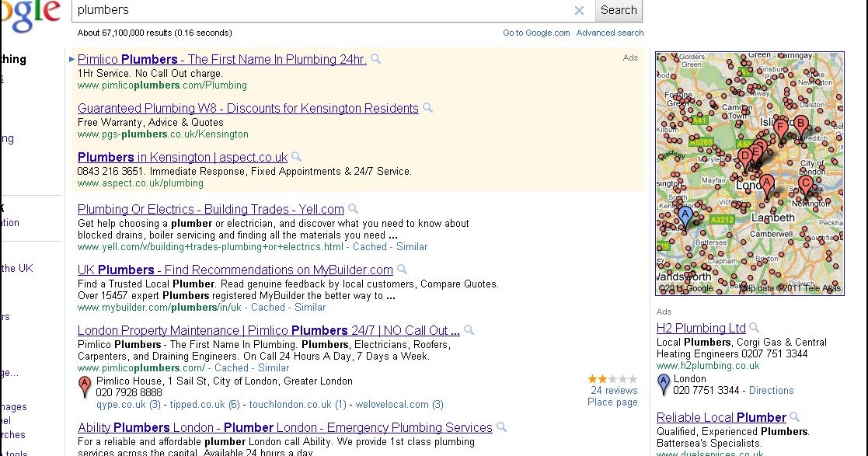Open Pimlico Plumbers First Name In Plumbing ad

point(222,59)
